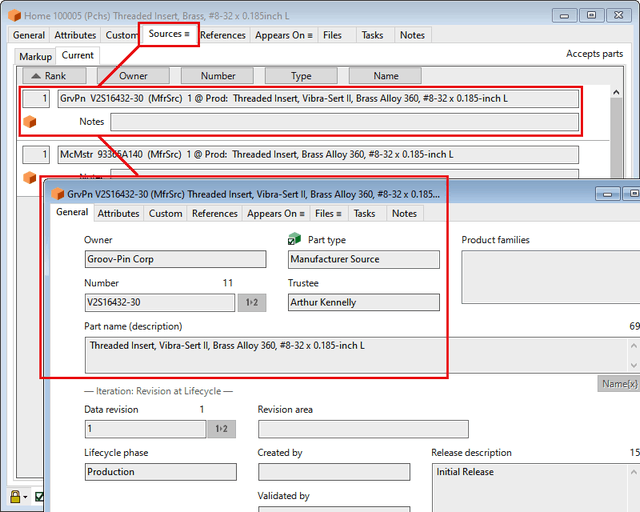This screenshot has height=512, width=640.
Task: Open Notes tab in Home window
Action: (412, 35)
